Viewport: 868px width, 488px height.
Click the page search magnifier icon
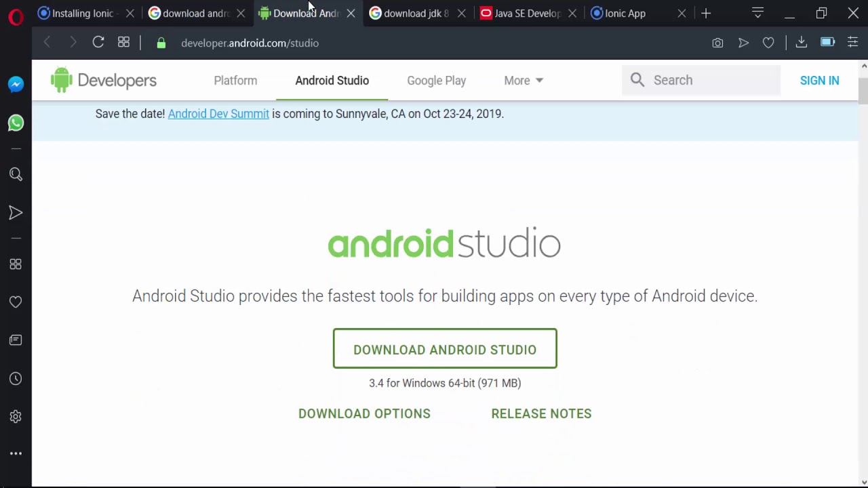pyautogui.click(x=637, y=80)
